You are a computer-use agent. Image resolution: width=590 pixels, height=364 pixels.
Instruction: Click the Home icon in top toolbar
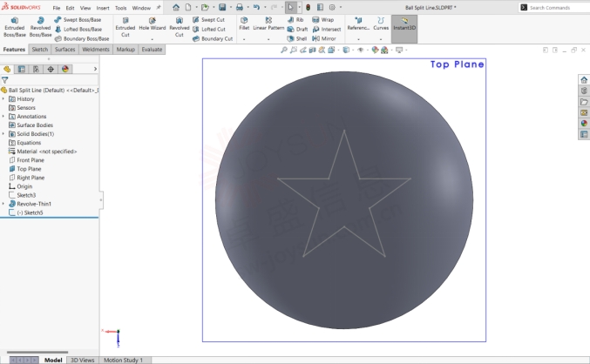click(176, 7)
